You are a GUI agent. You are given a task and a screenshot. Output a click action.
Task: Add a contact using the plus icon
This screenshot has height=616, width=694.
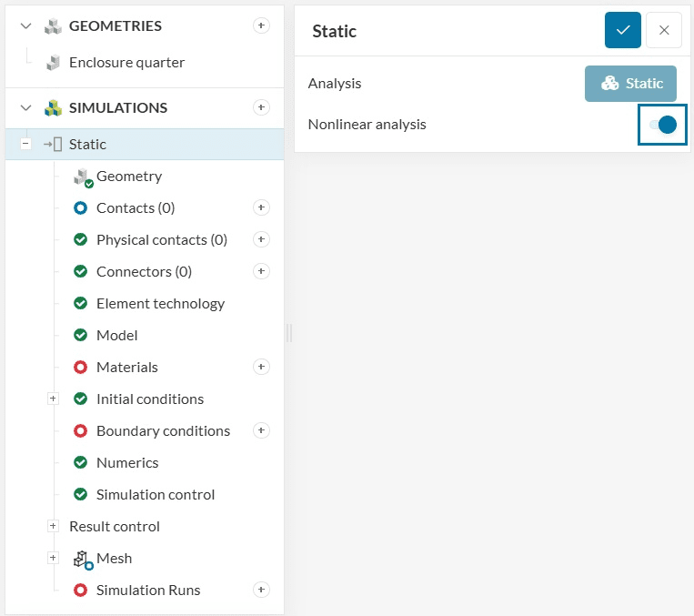click(x=261, y=207)
